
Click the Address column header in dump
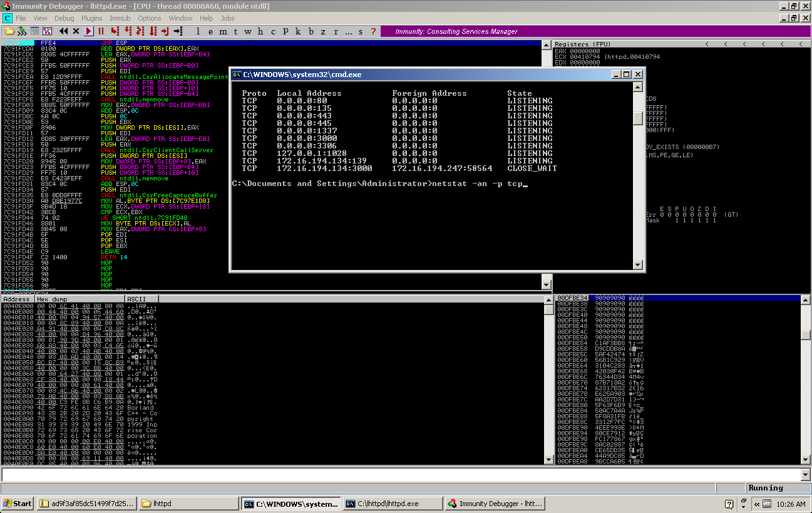pyautogui.click(x=18, y=299)
